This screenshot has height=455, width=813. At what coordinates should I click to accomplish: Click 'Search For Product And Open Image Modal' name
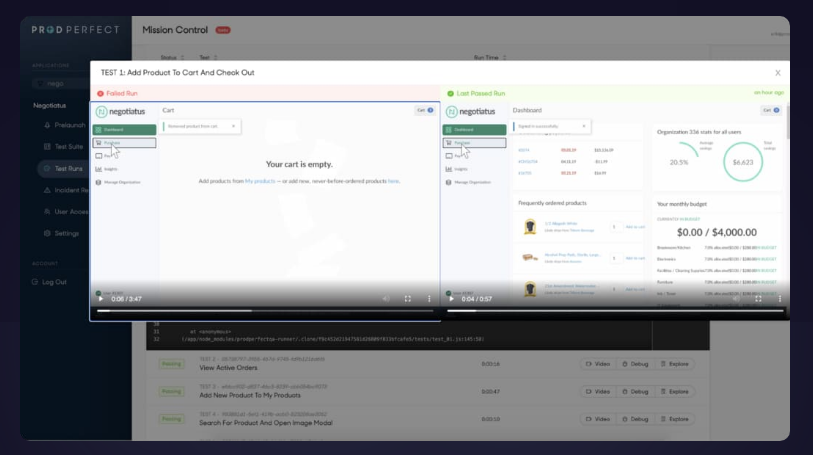[x=266, y=423]
